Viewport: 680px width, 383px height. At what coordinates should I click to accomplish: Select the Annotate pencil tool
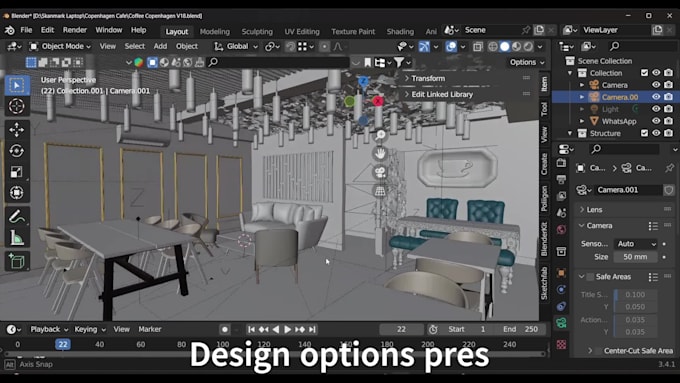[16, 216]
